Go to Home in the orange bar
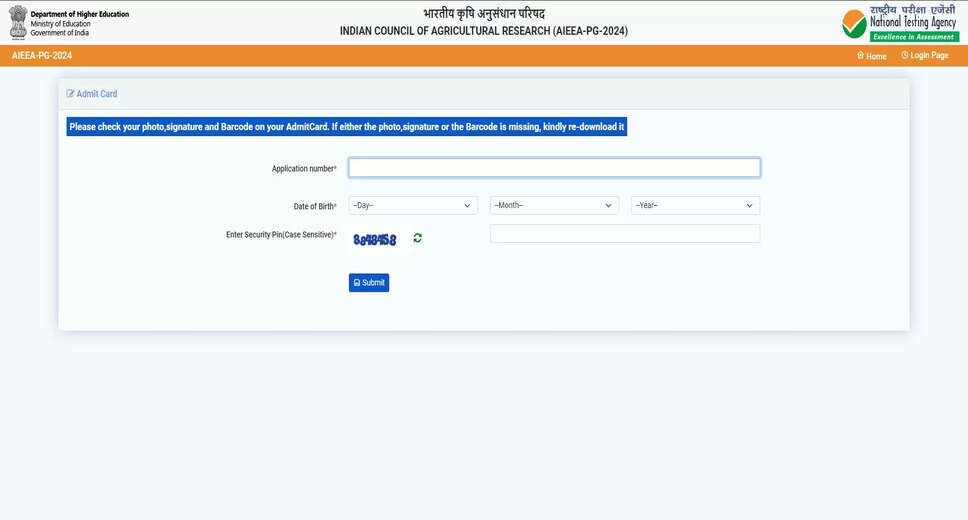 point(871,56)
